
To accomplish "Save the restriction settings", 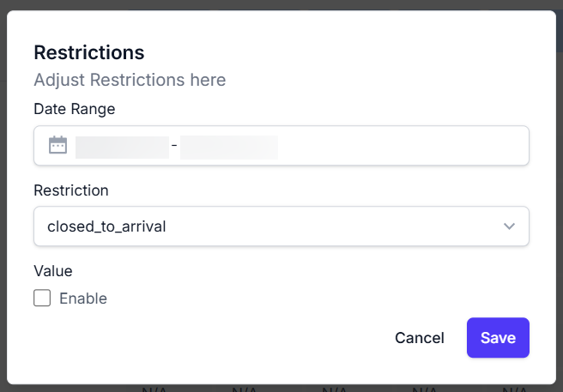I will 498,338.
